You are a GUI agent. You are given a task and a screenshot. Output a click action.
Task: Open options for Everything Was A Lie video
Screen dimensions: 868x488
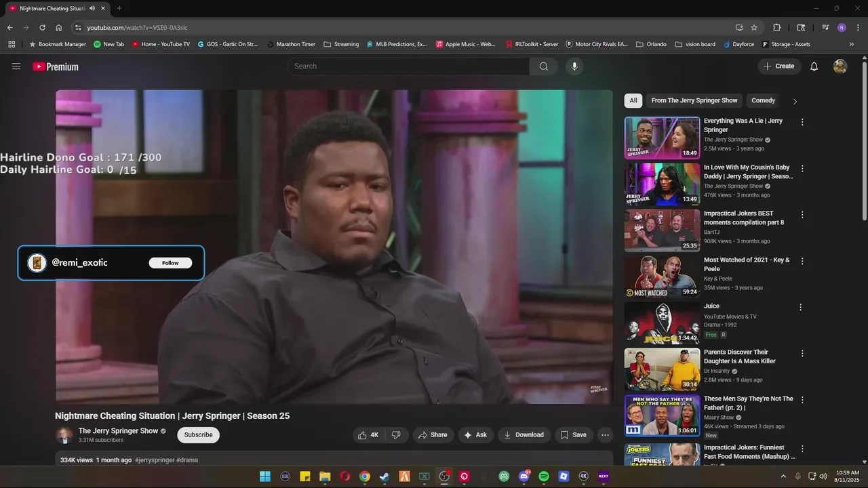(802, 122)
